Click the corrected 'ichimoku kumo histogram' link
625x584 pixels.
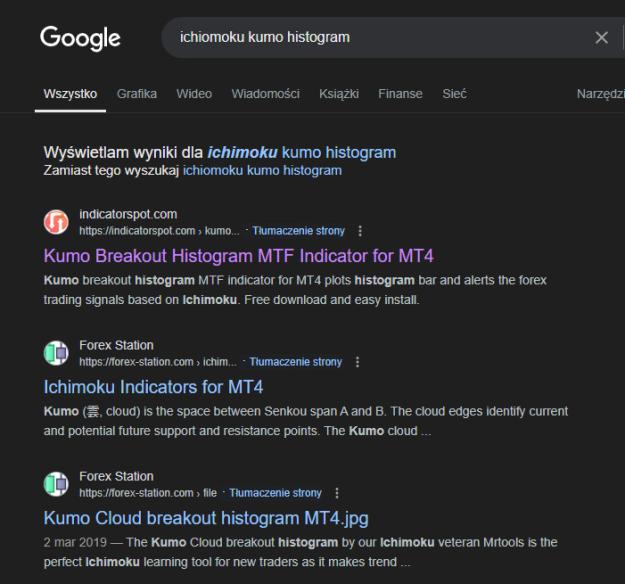[x=302, y=152]
